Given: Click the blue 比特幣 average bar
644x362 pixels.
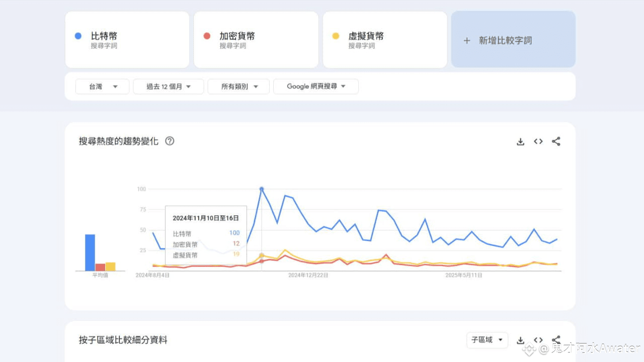Looking at the screenshot, I should point(90,252).
